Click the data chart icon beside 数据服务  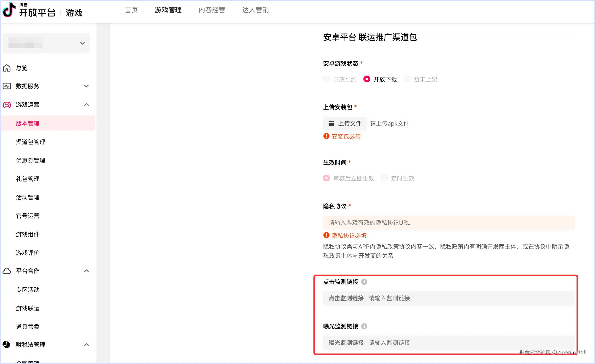pos(7,86)
